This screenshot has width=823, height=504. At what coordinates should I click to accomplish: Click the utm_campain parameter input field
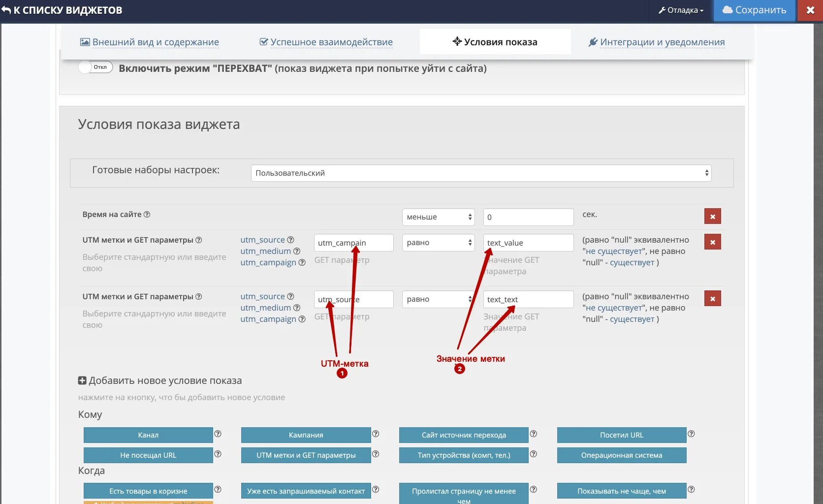click(353, 243)
